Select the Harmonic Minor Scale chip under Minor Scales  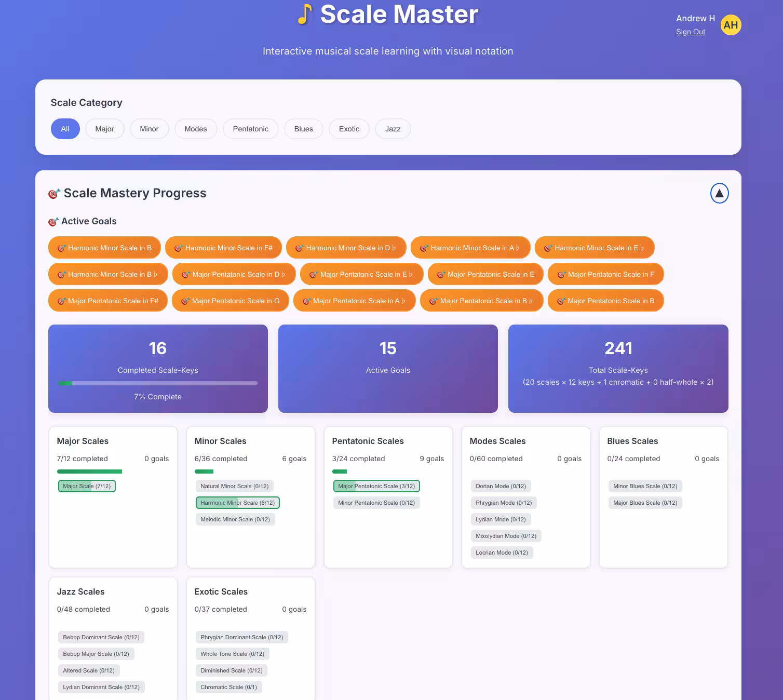point(237,503)
